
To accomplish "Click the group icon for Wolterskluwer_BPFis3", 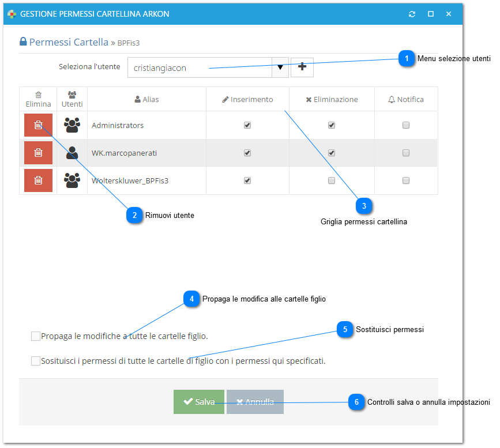I will 72,180.
